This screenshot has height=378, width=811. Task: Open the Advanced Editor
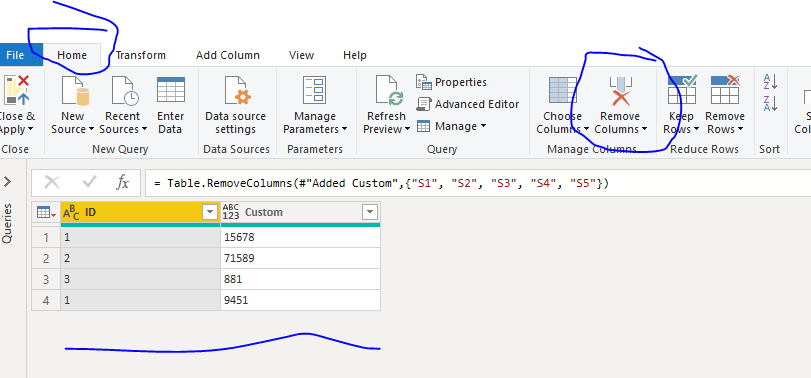(x=468, y=104)
